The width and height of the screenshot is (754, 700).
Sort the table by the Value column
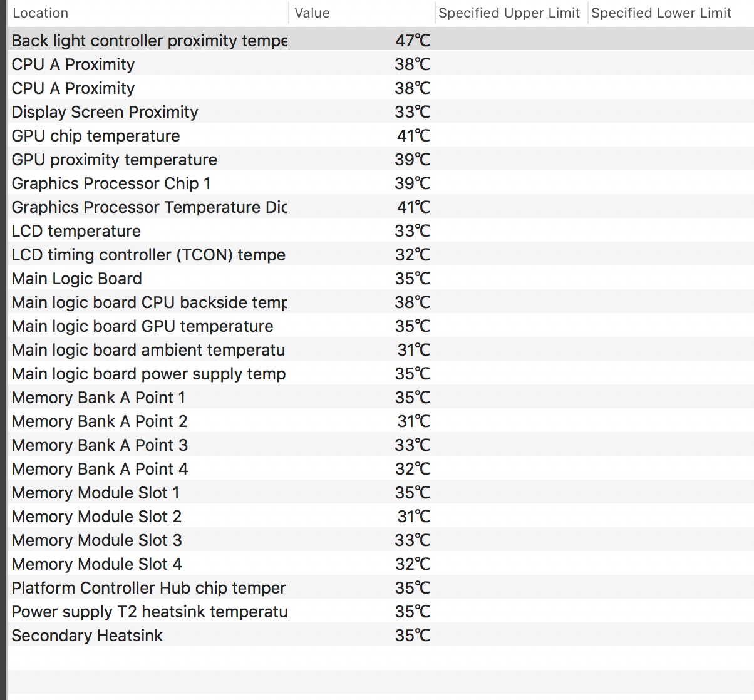point(363,13)
